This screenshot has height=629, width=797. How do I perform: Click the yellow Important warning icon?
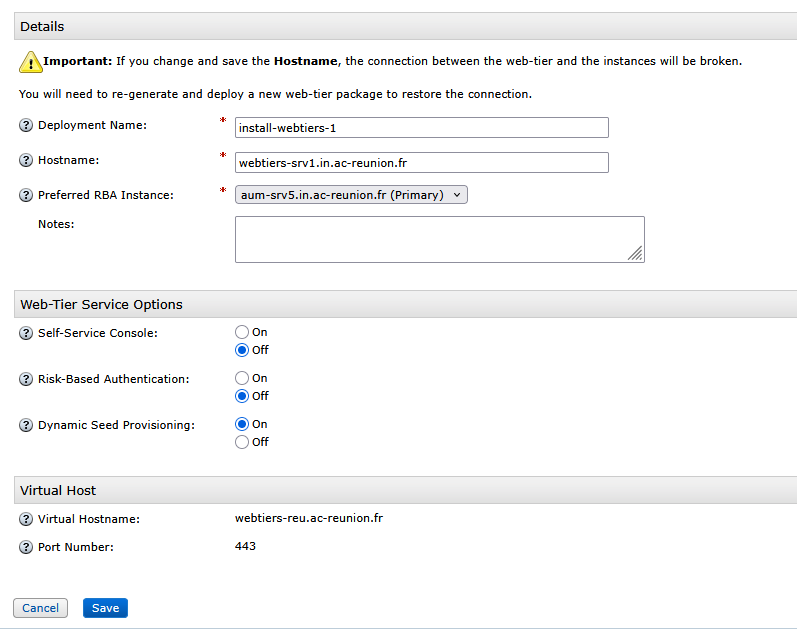[30, 62]
